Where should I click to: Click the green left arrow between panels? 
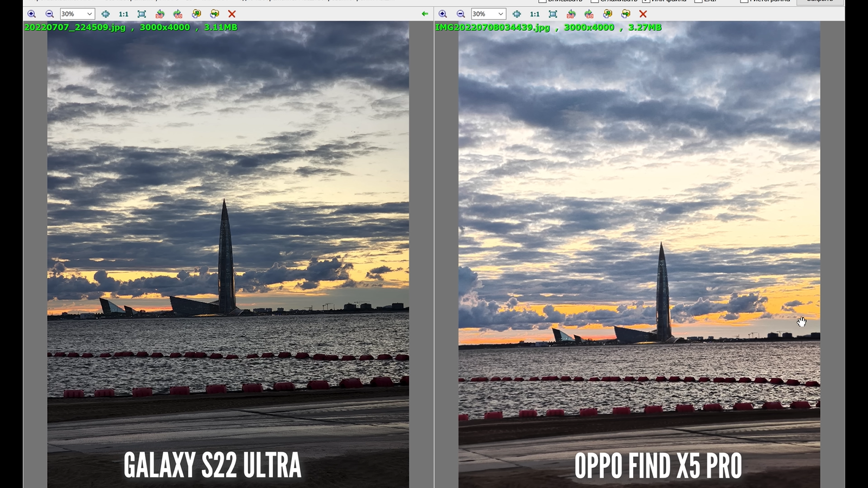pyautogui.click(x=425, y=14)
